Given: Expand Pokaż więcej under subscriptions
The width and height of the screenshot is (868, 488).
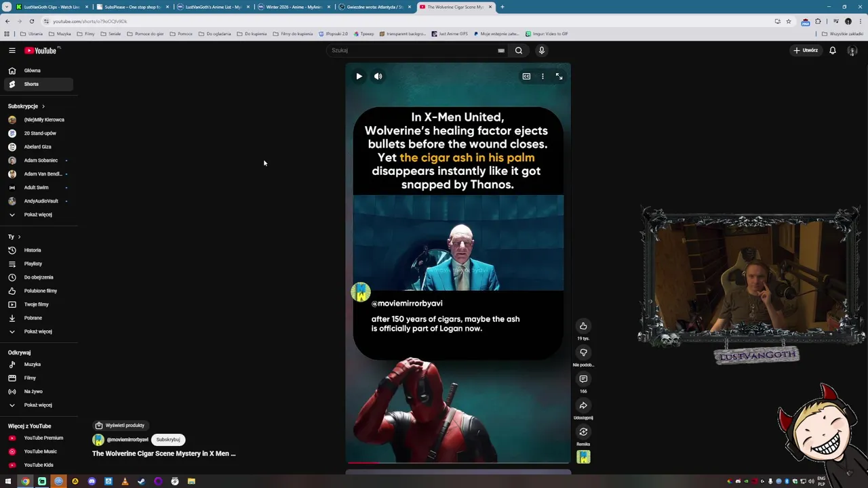Looking at the screenshot, I should coord(38,214).
